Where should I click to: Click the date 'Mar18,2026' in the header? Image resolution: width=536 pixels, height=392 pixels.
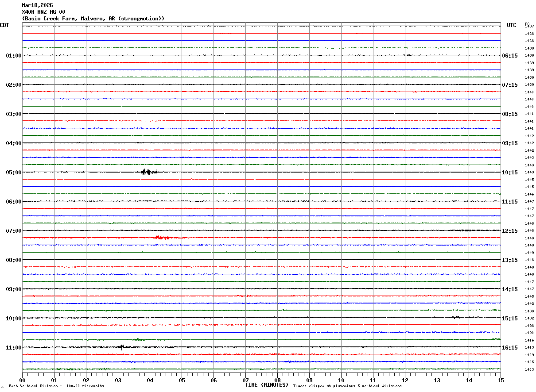(x=37, y=5)
